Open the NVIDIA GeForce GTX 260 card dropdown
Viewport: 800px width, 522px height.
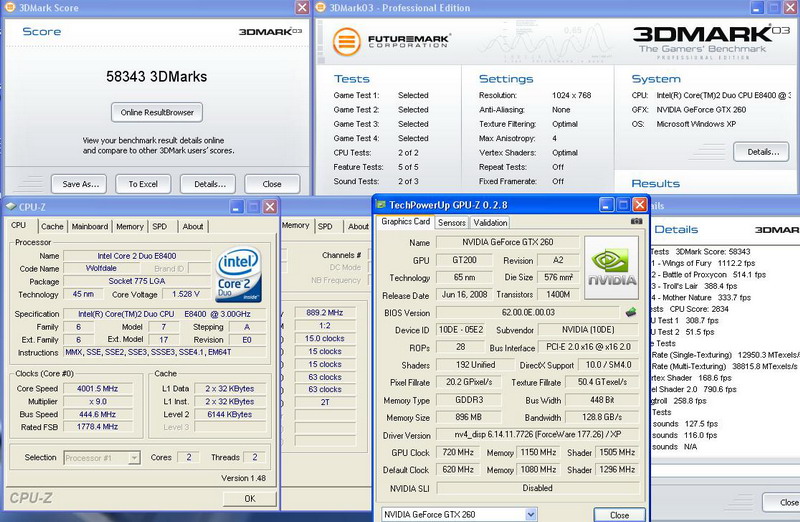(531, 514)
